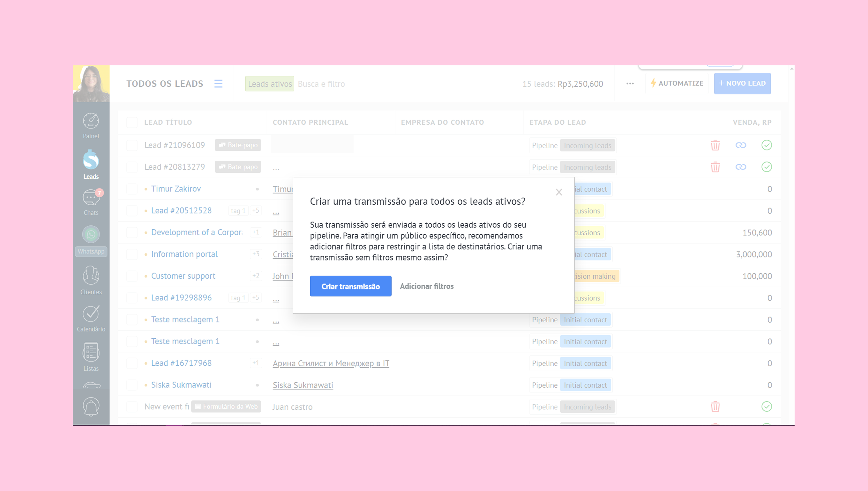Click the Leads ativos filter tag
Viewport: 868px width, 491px height.
click(x=270, y=84)
